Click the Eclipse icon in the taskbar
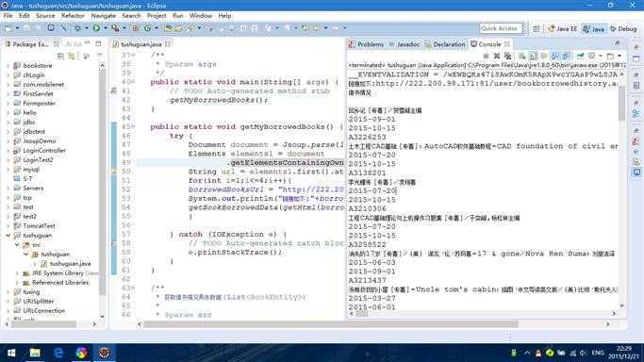644x362 pixels. coord(105,353)
